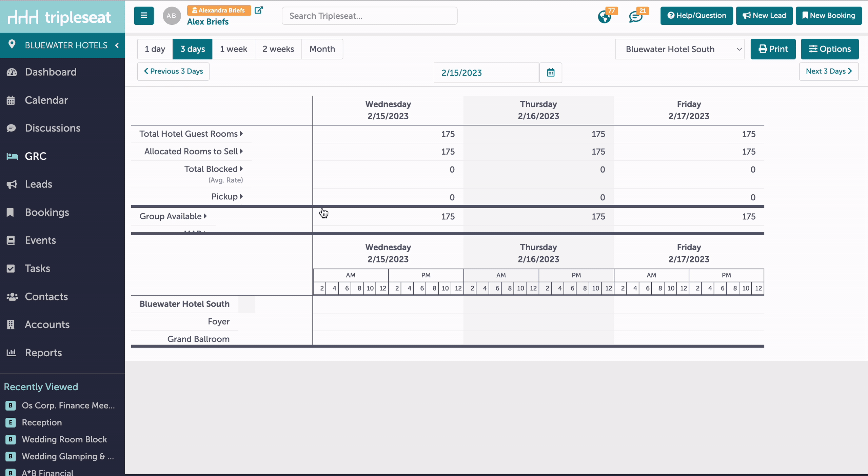Open the external link icon beside Alexandra Briefs

coord(259,10)
